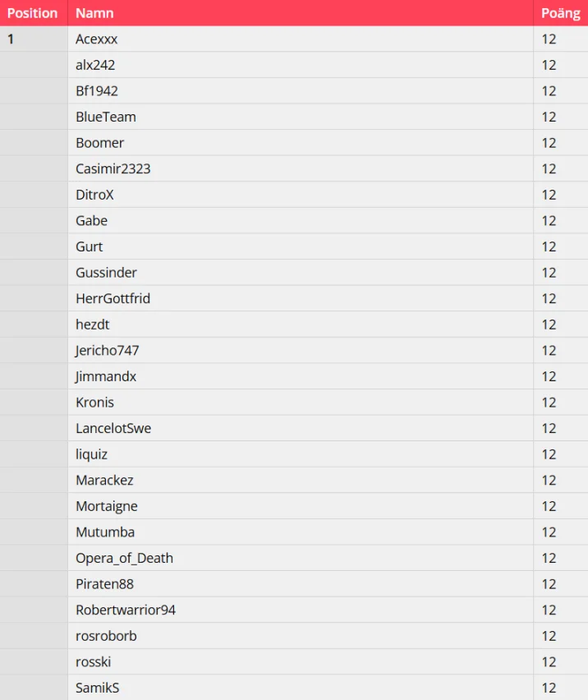Click the SamikS entry
This screenshot has width=588, height=700.
click(x=98, y=688)
